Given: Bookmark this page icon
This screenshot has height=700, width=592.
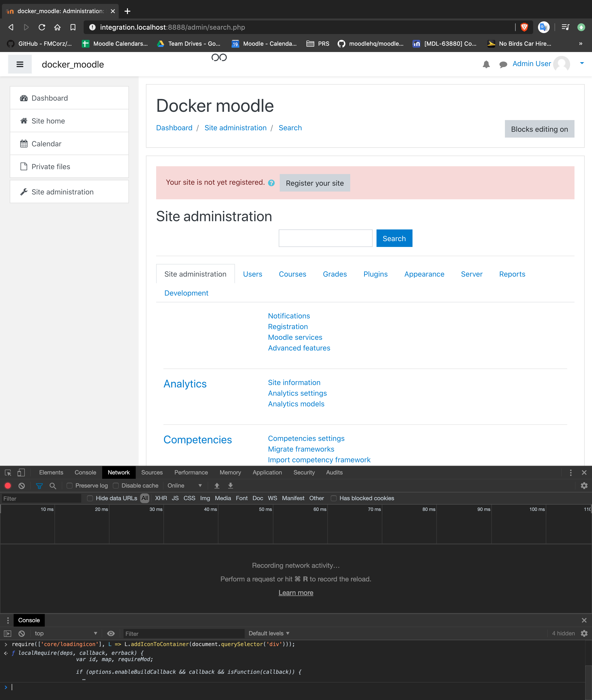Looking at the screenshot, I should (73, 27).
